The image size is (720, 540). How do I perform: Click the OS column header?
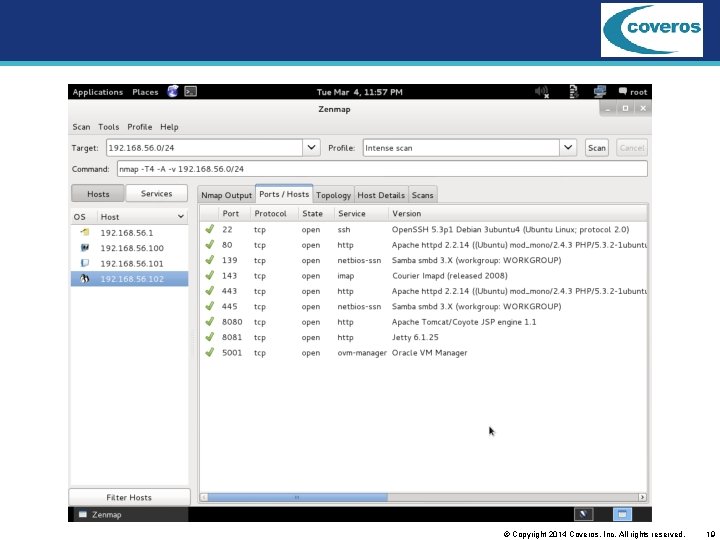point(84,217)
